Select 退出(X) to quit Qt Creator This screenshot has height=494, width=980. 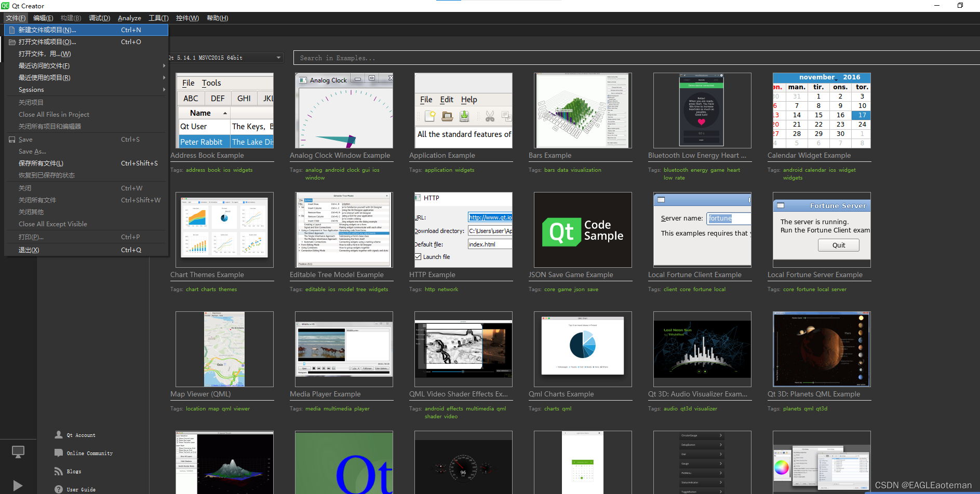point(86,250)
